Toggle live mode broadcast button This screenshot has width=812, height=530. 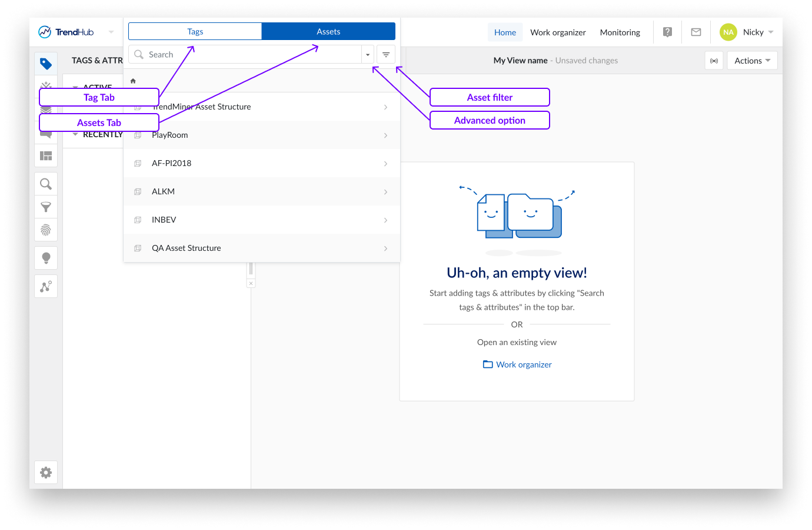click(714, 61)
